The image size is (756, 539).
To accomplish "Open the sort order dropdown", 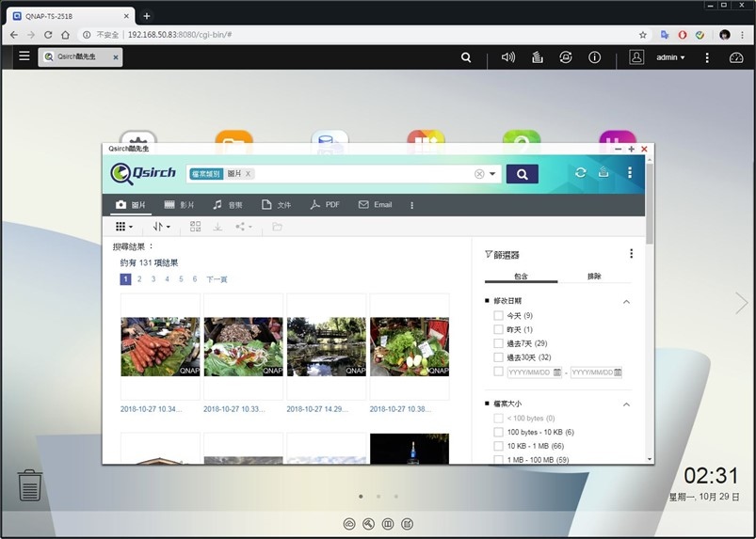I will click(161, 227).
